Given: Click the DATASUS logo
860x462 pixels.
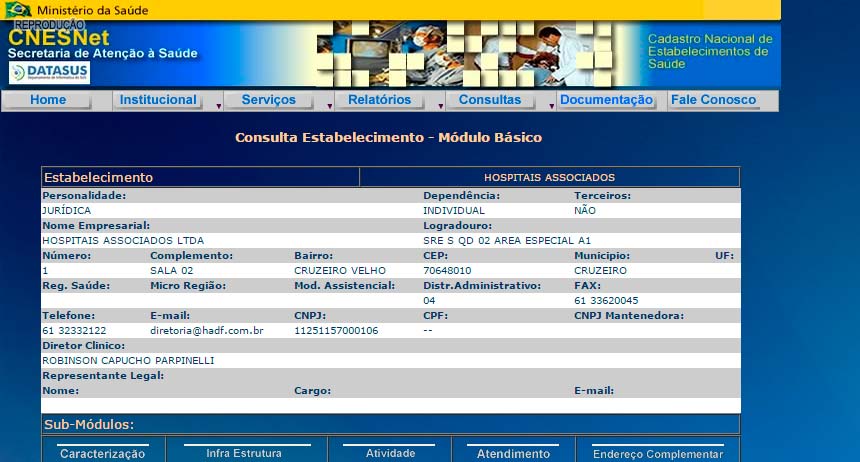Looking at the screenshot, I should (50, 73).
